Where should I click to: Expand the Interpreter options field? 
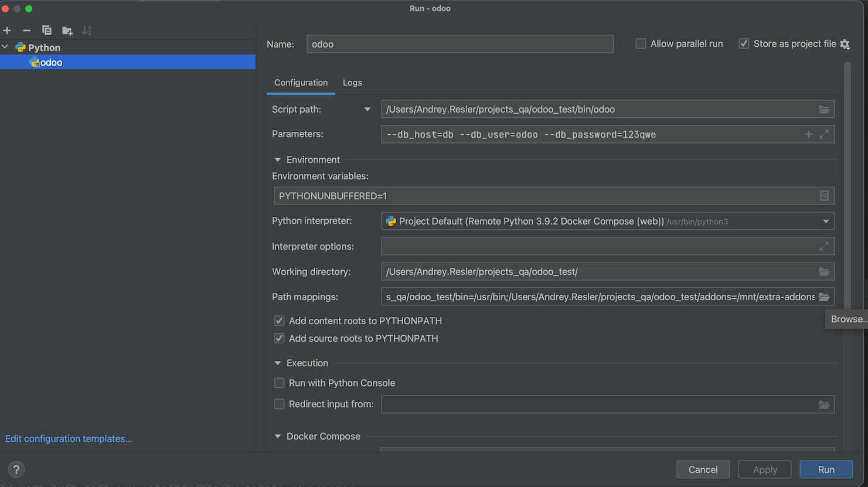click(824, 246)
